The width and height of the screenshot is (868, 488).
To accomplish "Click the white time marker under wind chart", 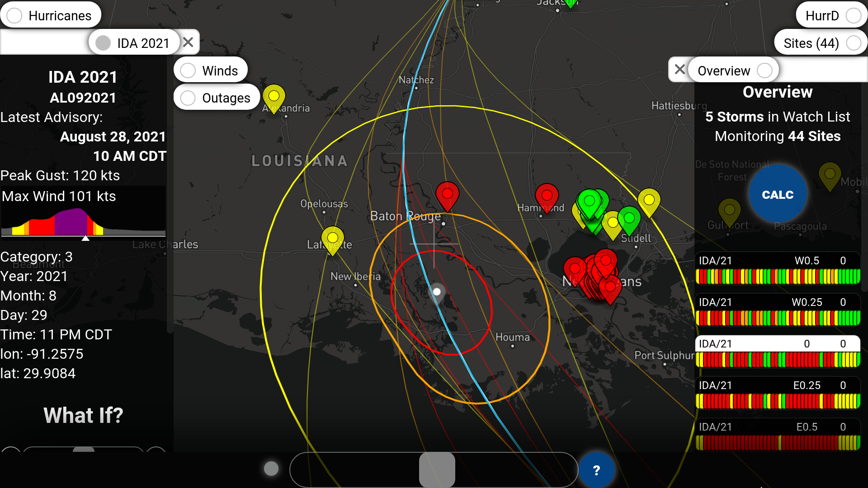I will [85, 238].
